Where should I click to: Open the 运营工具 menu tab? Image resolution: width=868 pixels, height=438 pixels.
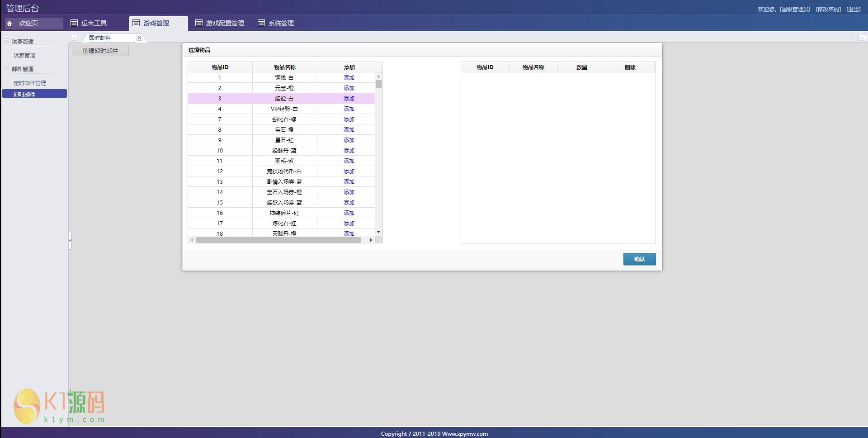tap(89, 23)
